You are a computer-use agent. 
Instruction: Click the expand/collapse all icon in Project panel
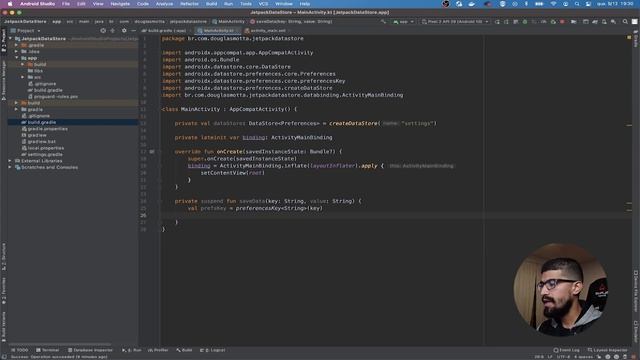[x=113, y=31]
